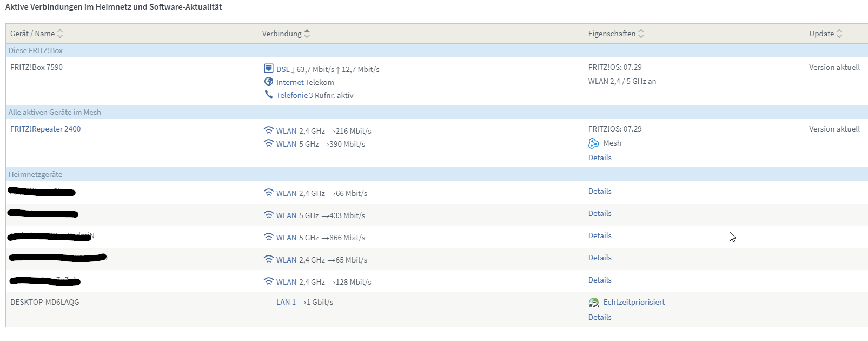The width and height of the screenshot is (868, 341).
Task: Click WLAN icon in the 66 Mbit/s row
Action: [x=269, y=193]
